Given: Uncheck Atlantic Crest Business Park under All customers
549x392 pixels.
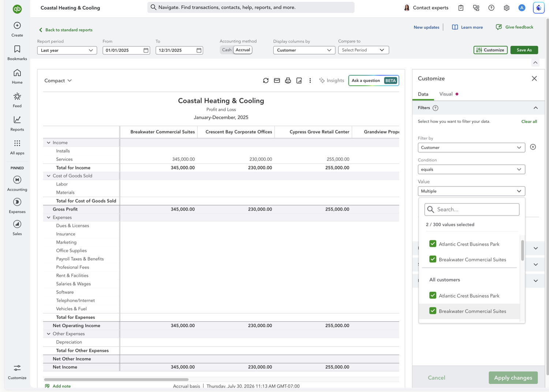Looking at the screenshot, I should point(433,295).
